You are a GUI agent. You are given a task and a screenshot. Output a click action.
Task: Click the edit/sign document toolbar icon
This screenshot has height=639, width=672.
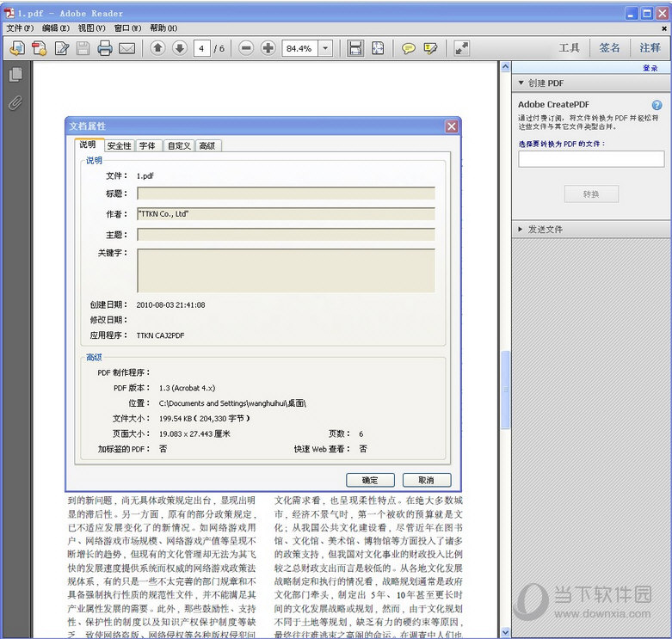(x=62, y=48)
